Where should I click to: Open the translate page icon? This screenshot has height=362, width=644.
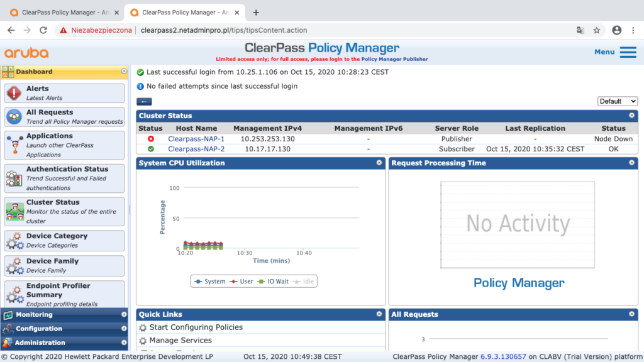pyautogui.click(x=580, y=30)
